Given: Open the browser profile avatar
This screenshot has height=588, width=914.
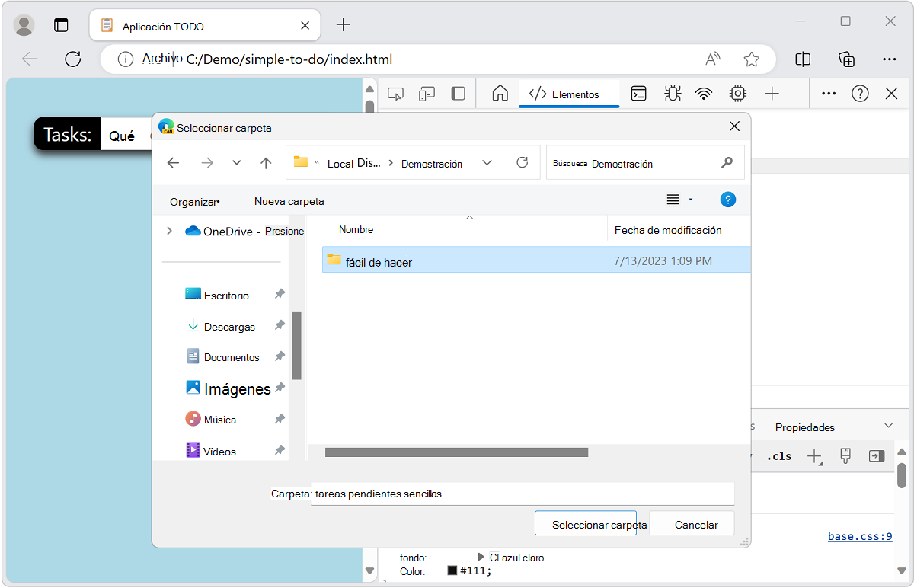Looking at the screenshot, I should [x=24, y=25].
